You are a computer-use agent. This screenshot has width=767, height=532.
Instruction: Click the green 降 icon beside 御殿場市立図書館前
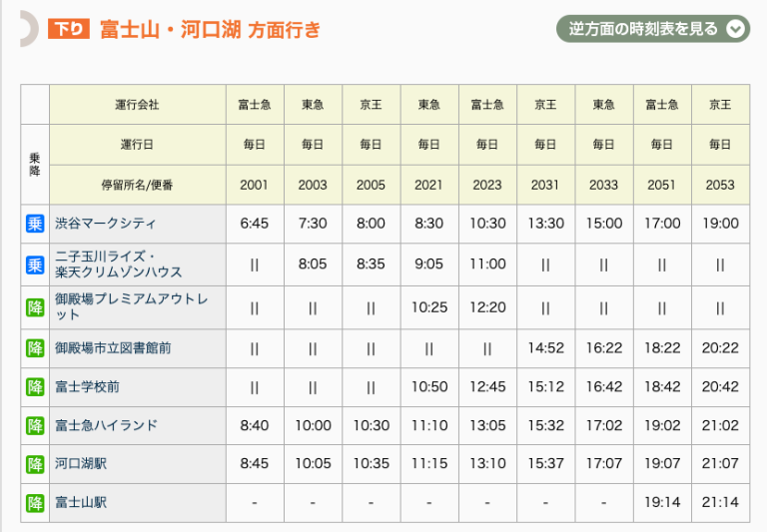35,348
